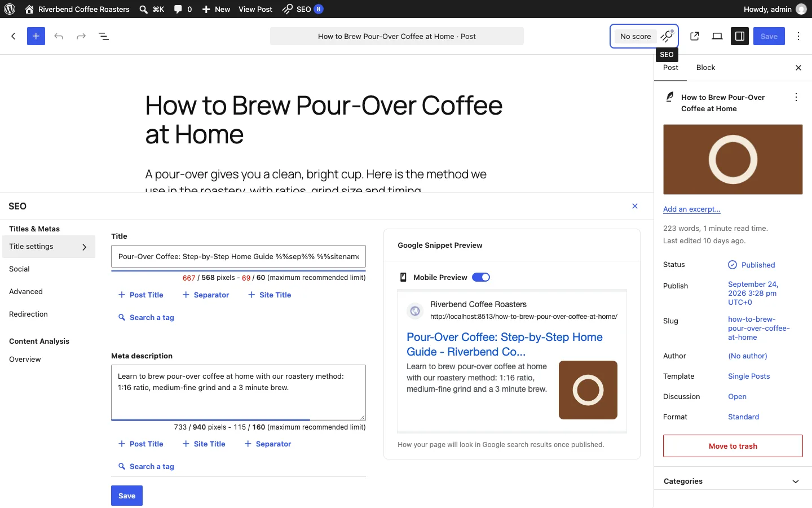Click Add an excerpt link

pyautogui.click(x=691, y=209)
